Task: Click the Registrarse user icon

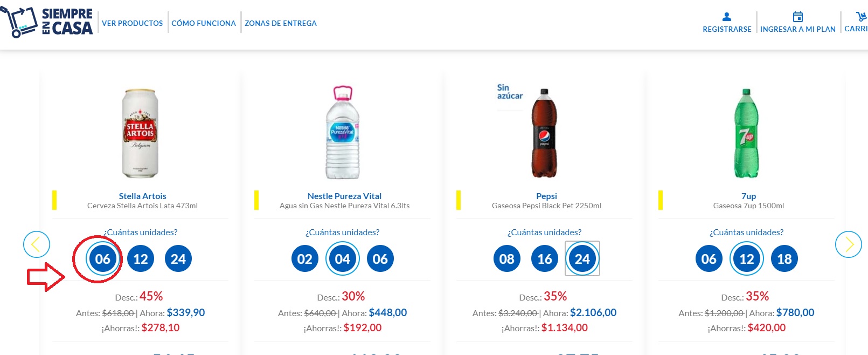Action: 726,17
